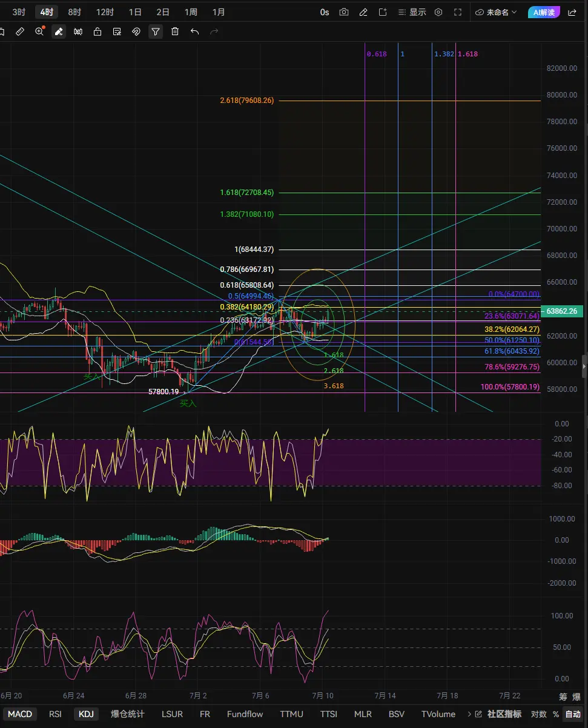Click the 0.786(66967.81) Fibonacci label

[x=247, y=270]
